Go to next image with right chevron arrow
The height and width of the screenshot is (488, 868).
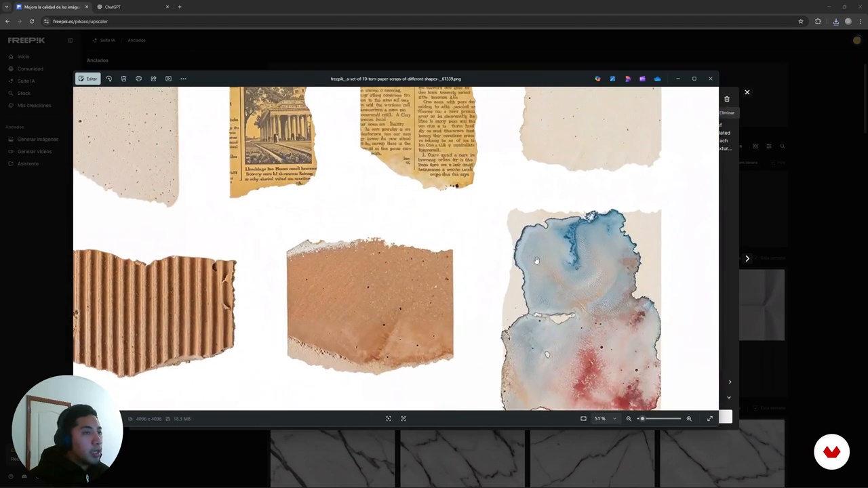(x=747, y=258)
